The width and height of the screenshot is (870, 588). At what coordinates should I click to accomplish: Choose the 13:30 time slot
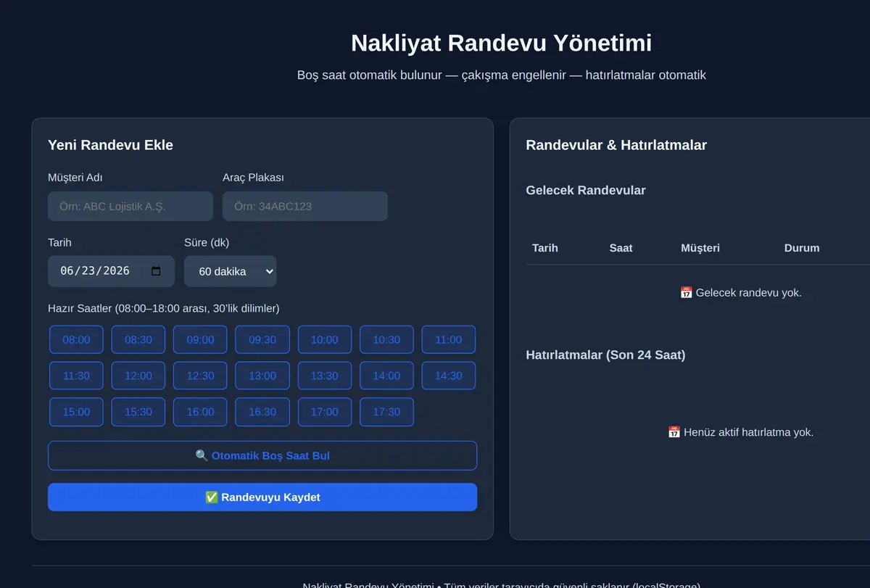325,376
